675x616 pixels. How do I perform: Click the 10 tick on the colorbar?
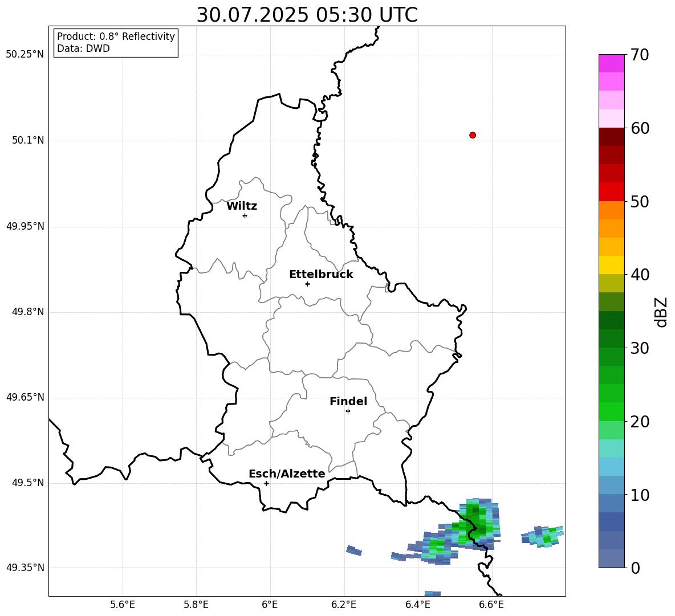pyautogui.click(x=640, y=495)
